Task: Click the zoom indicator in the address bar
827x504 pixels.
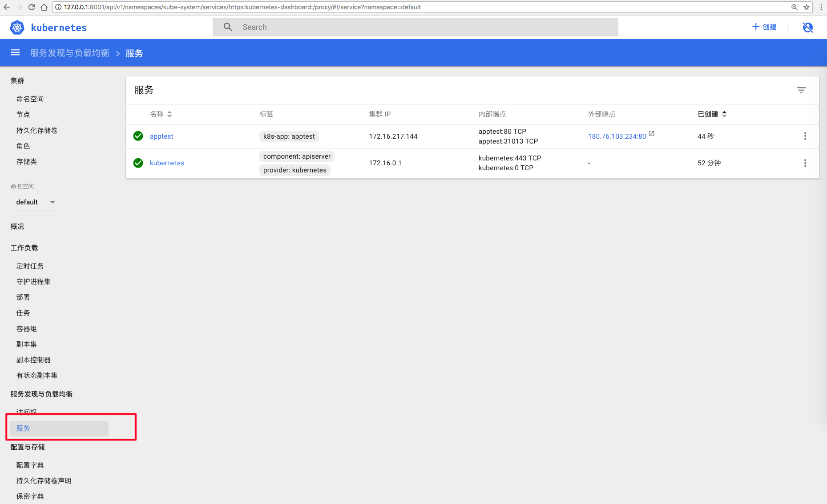Action: click(794, 7)
